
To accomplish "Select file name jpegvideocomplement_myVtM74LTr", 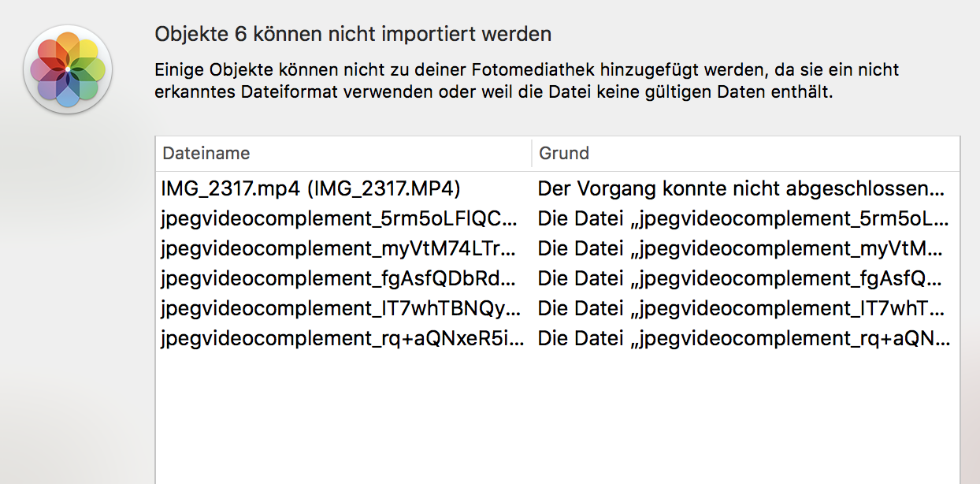I will pos(340,249).
